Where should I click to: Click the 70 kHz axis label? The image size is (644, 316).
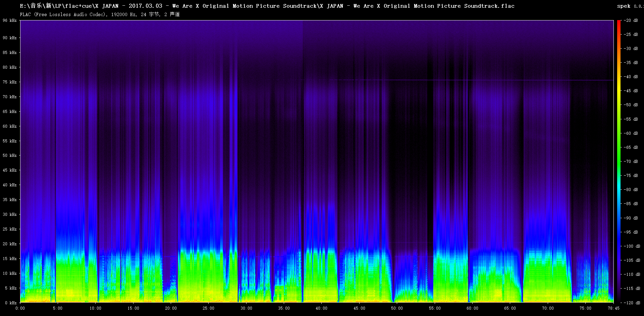click(10, 97)
